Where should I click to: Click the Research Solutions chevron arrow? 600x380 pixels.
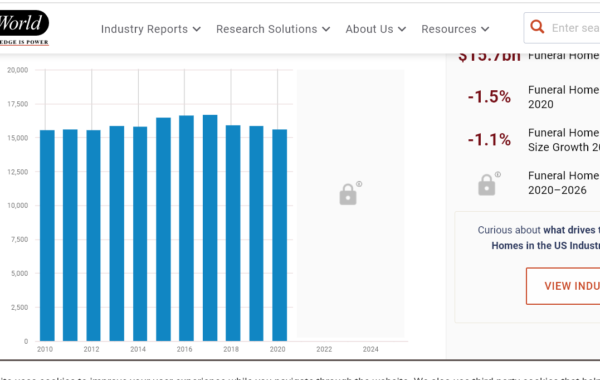click(326, 29)
